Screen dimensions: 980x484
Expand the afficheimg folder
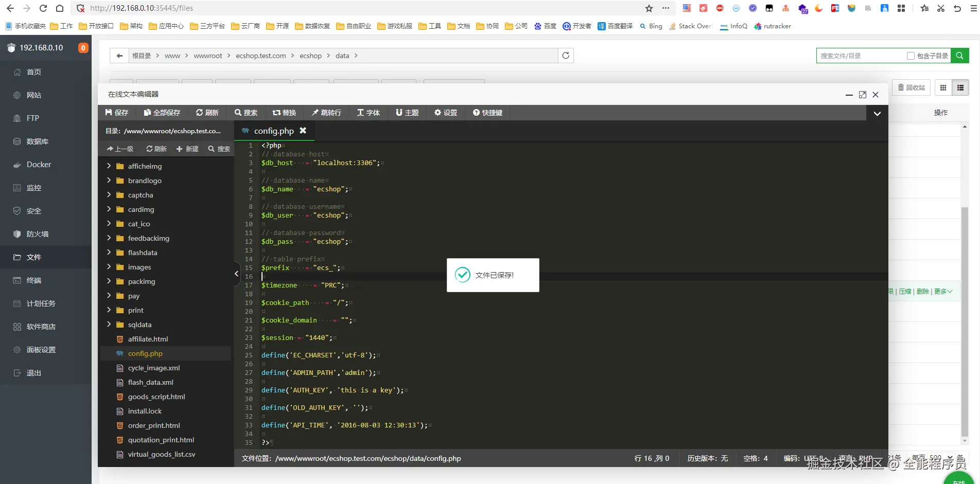109,166
